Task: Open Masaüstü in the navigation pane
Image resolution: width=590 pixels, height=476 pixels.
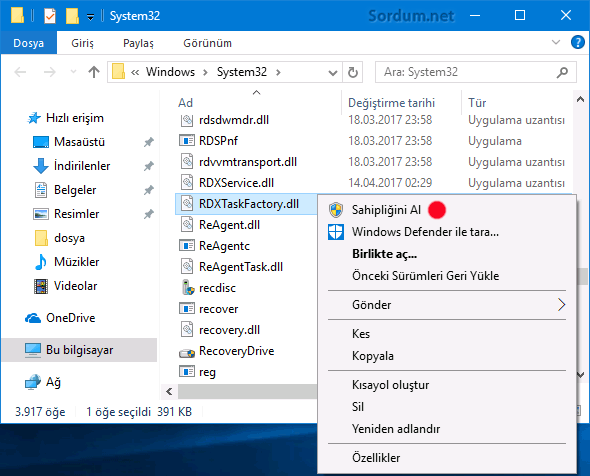Action: [69, 142]
